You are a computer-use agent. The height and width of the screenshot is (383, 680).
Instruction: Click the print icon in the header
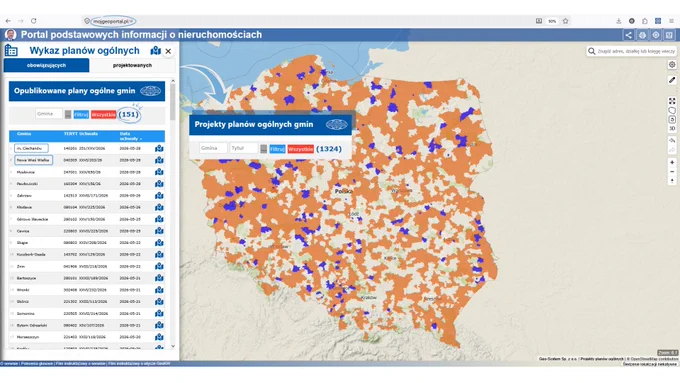coord(642,35)
